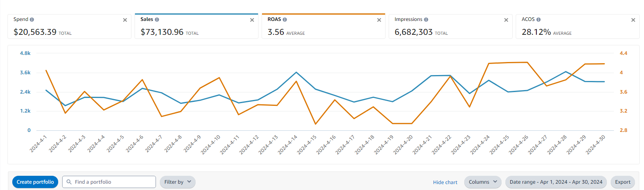Expand the Columns dropdown
644x190 pixels.
tap(483, 182)
